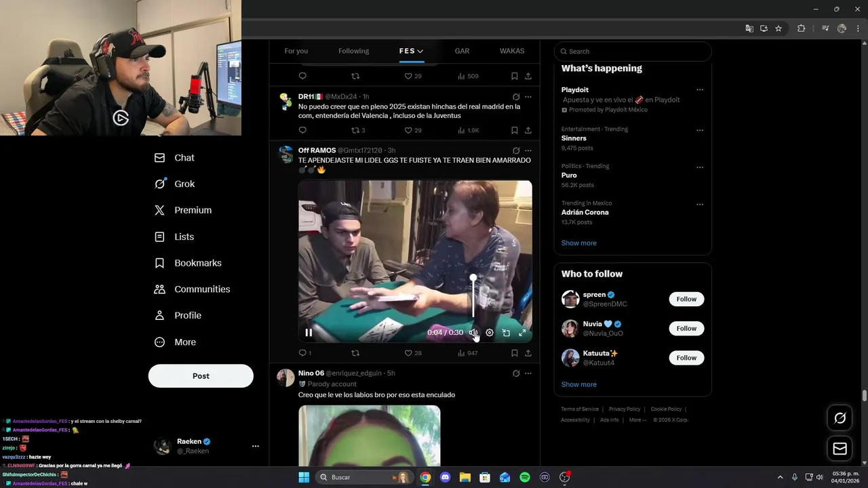Image resolution: width=868 pixels, height=488 pixels.
Task: Open Grok icon on the DR11 post
Action: (516, 97)
